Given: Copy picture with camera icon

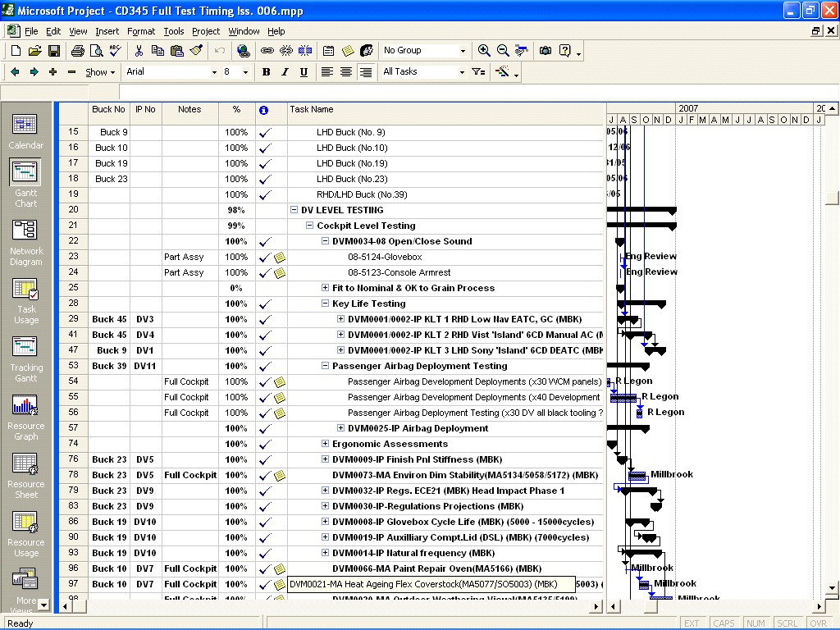Looking at the screenshot, I should point(546,50).
